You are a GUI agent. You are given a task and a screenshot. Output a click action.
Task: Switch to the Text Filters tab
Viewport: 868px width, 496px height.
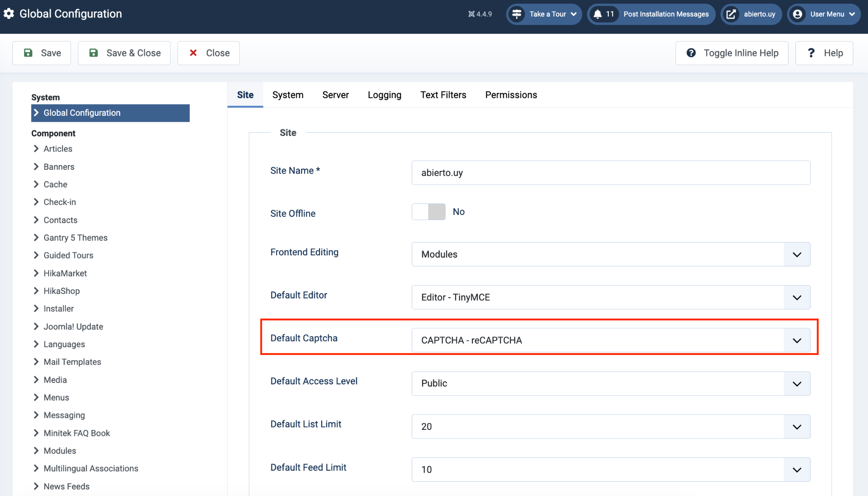[443, 95]
